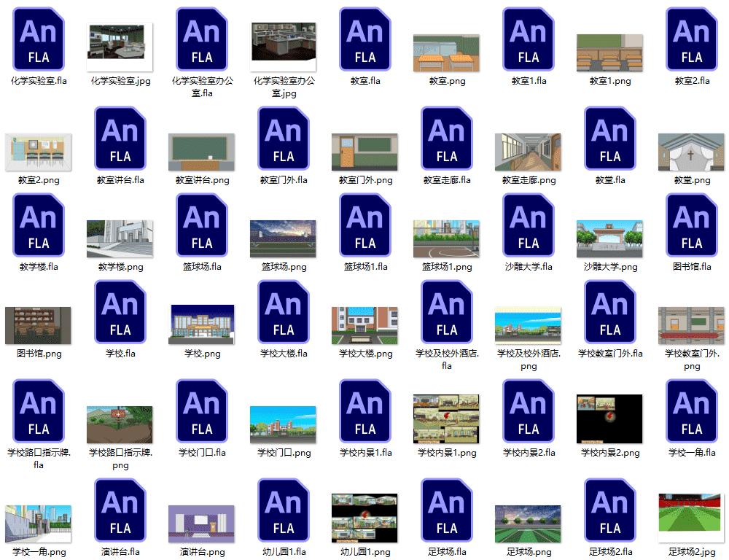
Task: Click the 图书馆.fla Animate file icon
Action: point(692,225)
